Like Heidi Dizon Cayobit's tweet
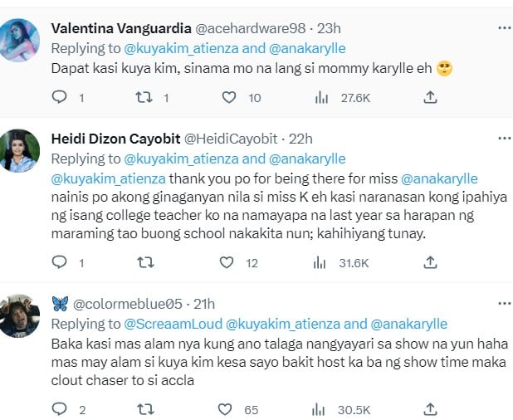This screenshot has height=420, width=513. 228,263
